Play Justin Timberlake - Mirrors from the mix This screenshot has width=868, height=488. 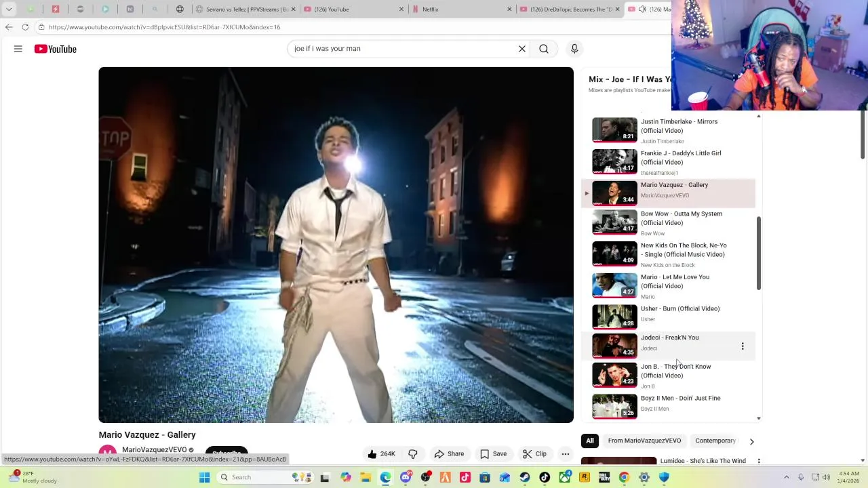point(668,130)
